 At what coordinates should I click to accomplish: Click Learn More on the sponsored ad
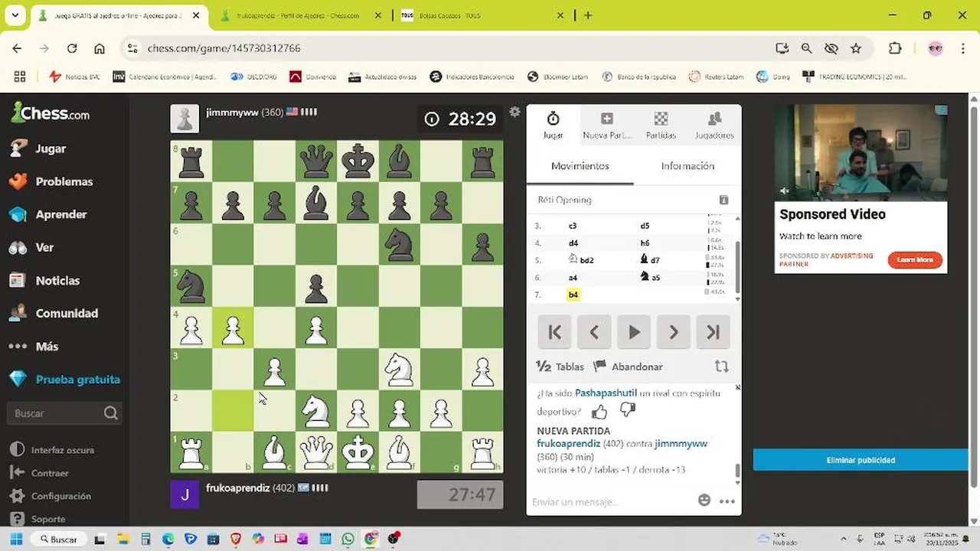pyautogui.click(x=915, y=260)
